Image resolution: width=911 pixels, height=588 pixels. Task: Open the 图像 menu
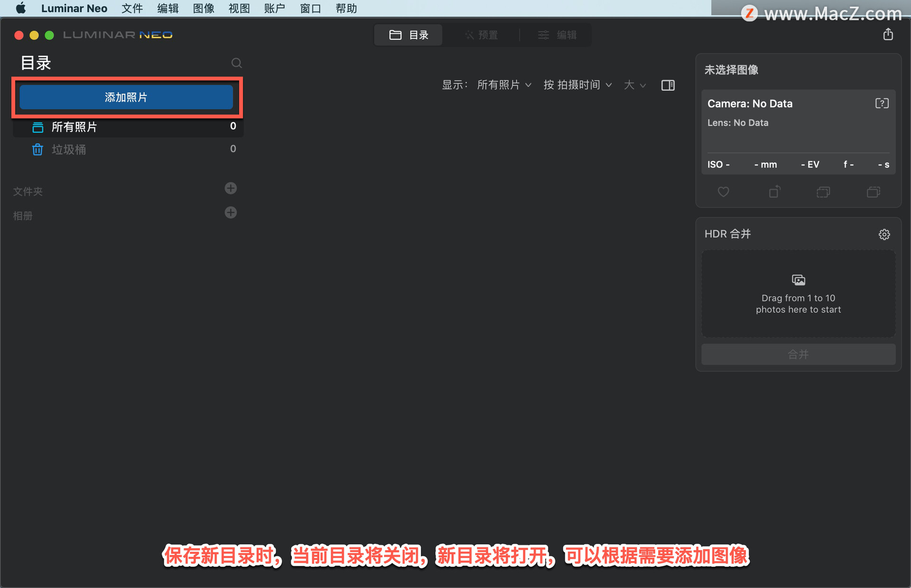coord(204,9)
